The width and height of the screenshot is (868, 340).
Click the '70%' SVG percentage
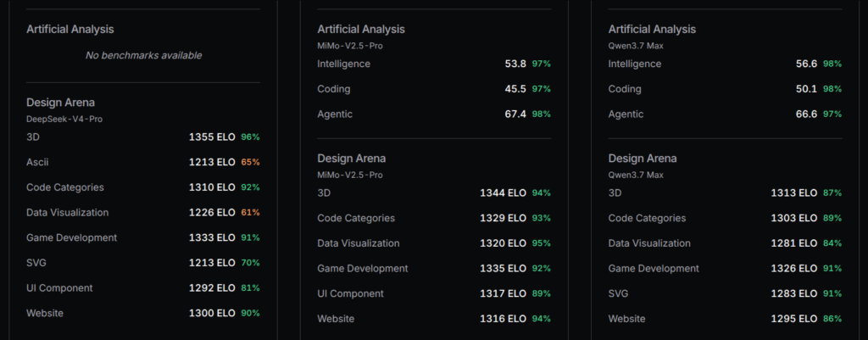pyautogui.click(x=250, y=263)
